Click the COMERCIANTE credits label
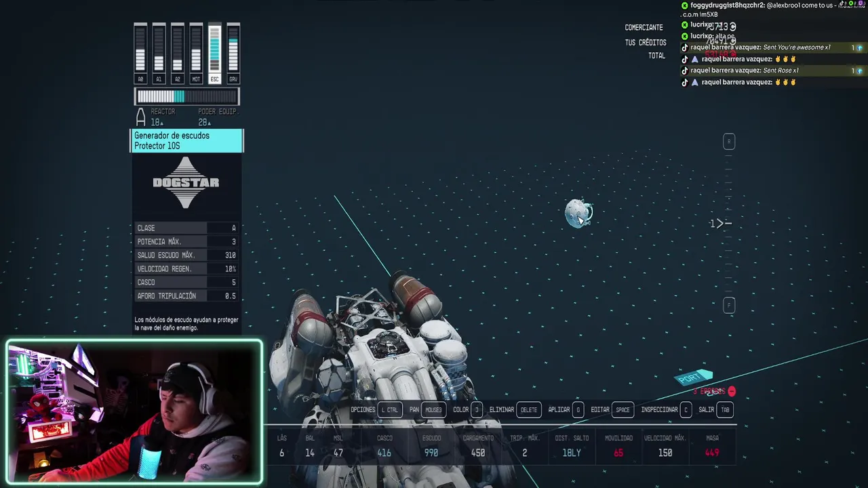The height and width of the screenshot is (488, 868). [644, 28]
